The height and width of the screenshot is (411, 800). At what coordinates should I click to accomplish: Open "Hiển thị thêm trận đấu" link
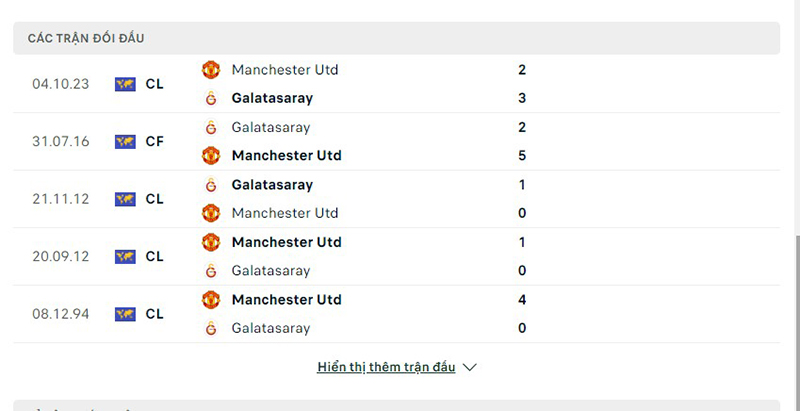[386, 367]
